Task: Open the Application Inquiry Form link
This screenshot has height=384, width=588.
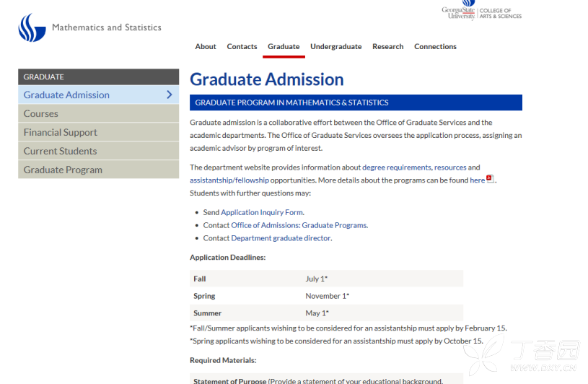Action: click(262, 212)
